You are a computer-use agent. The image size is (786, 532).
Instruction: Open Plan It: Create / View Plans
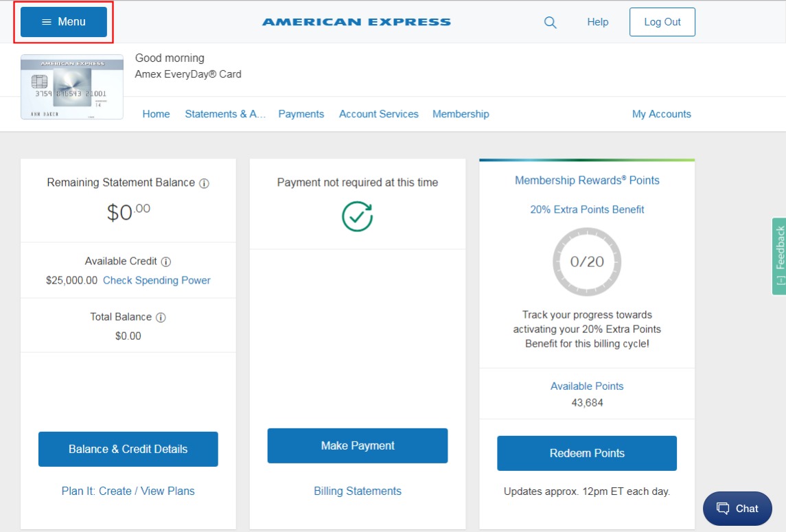(x=128, y=491)
